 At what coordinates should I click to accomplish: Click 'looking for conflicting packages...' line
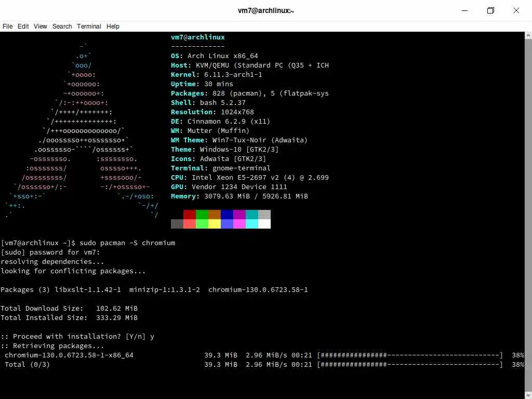pyautogui.click(x=73, y=271)
